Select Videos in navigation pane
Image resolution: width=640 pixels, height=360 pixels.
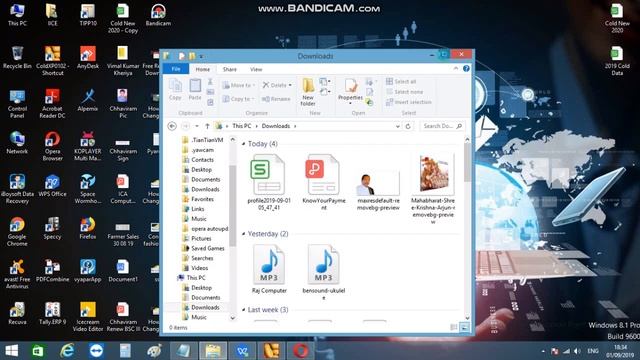click(x=195, y=268)
